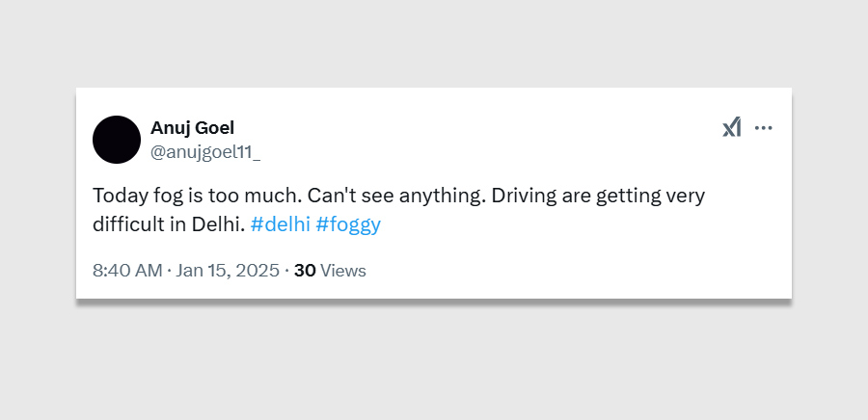Click the words "difficult in Delhi."
The height and width of the screenshot is (420, 868).
169,224
